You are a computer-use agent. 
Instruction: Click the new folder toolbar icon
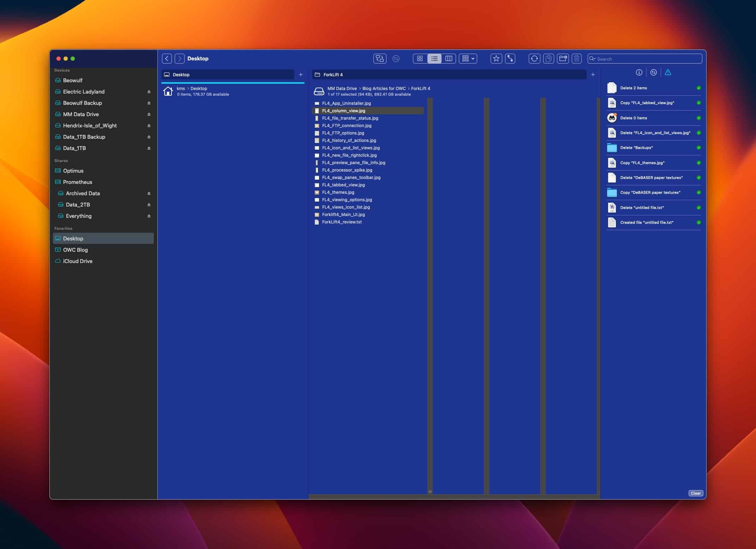(x=563, y=59)
